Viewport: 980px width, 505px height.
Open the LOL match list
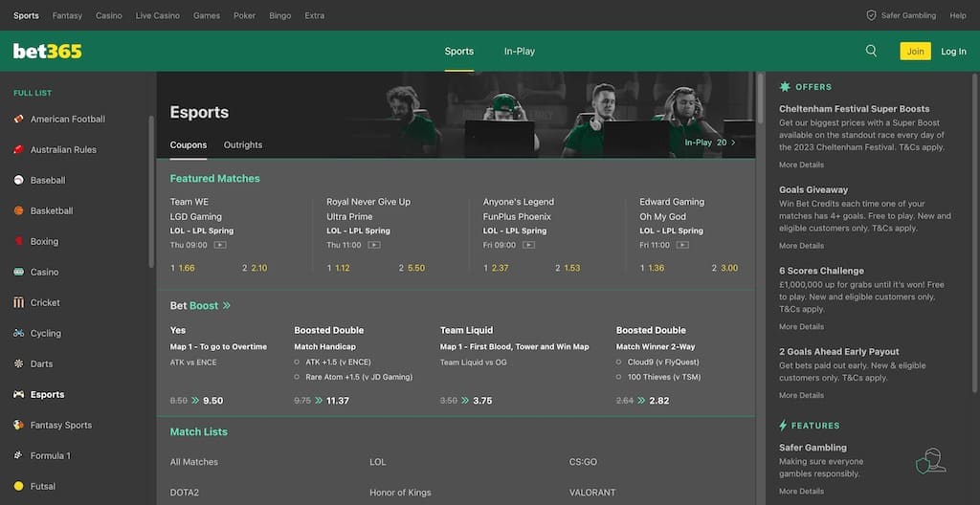tap(377, 462)
